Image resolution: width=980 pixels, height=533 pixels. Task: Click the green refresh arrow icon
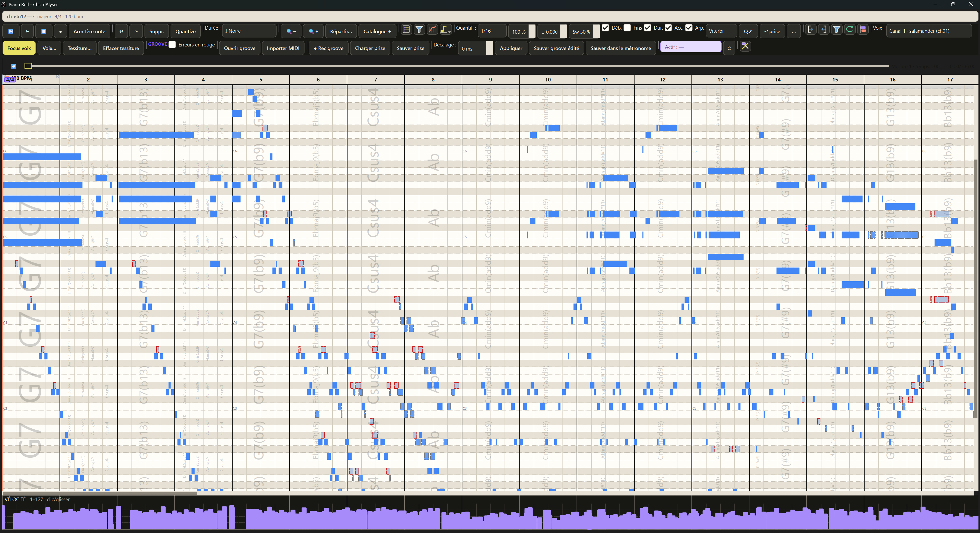coord(850,29)
